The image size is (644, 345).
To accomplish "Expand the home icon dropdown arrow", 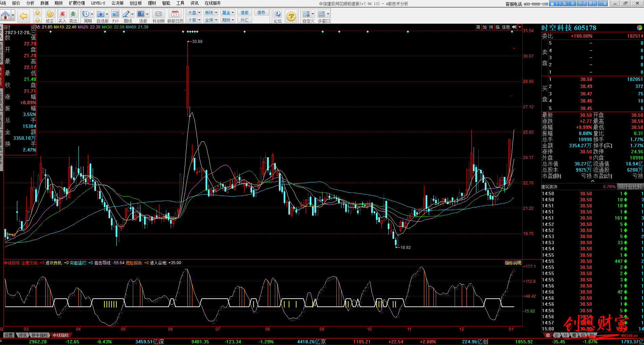I will pos(13,16).
